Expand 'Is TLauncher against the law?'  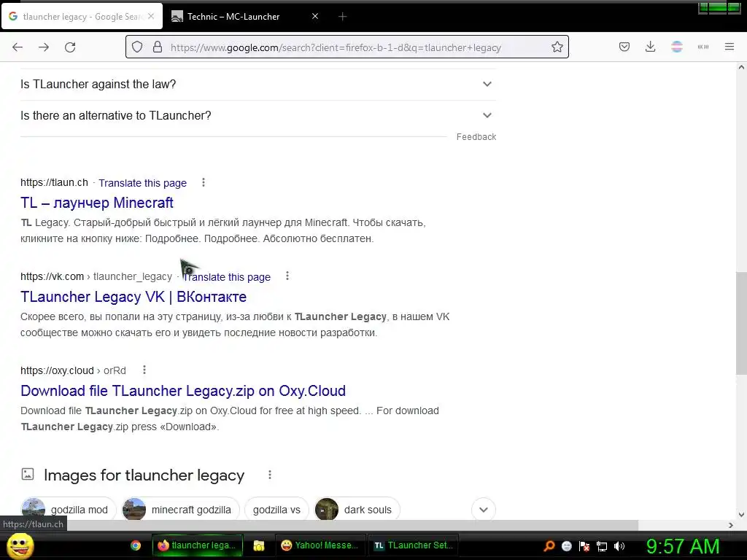258,85
